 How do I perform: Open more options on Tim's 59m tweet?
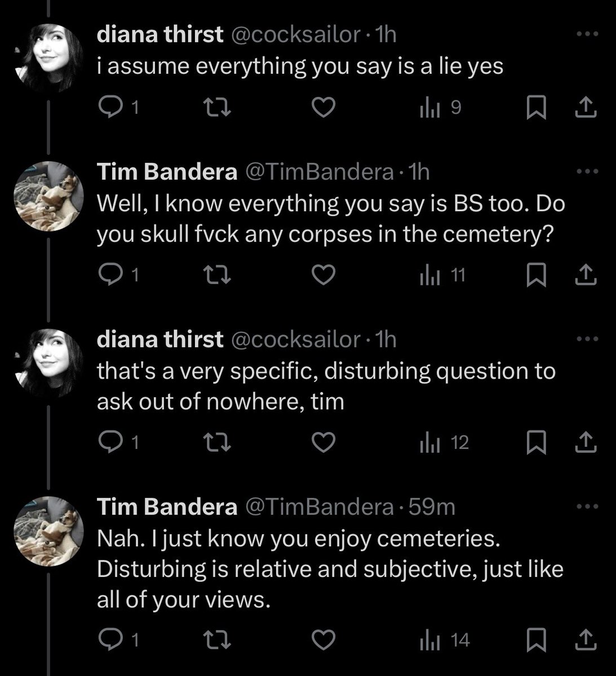click(x=588, y=506)
